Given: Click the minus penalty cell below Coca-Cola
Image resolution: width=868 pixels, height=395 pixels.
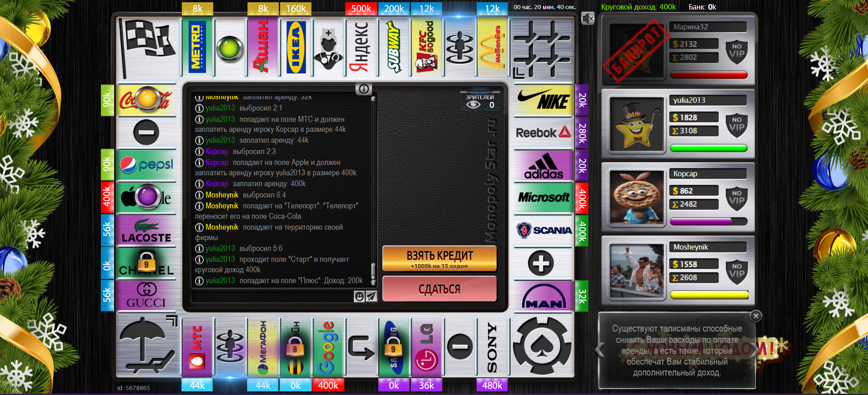Looking at the screenshot, I should 146,133.
